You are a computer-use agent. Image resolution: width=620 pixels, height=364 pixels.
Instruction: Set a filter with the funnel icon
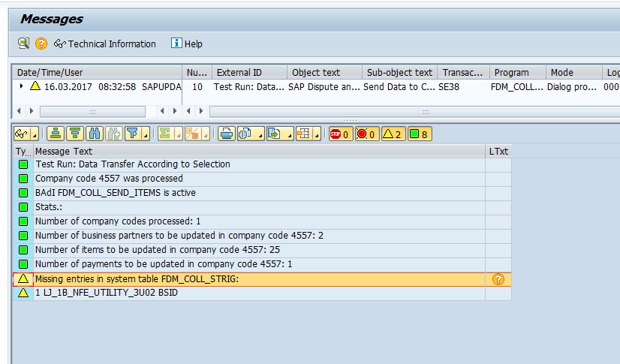[133, 134]
